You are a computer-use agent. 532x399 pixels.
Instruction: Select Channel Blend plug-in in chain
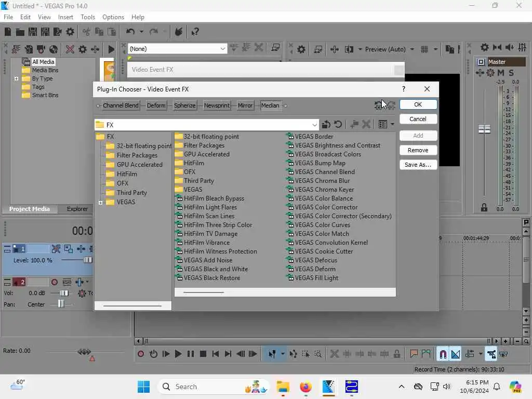click(121, 105)
